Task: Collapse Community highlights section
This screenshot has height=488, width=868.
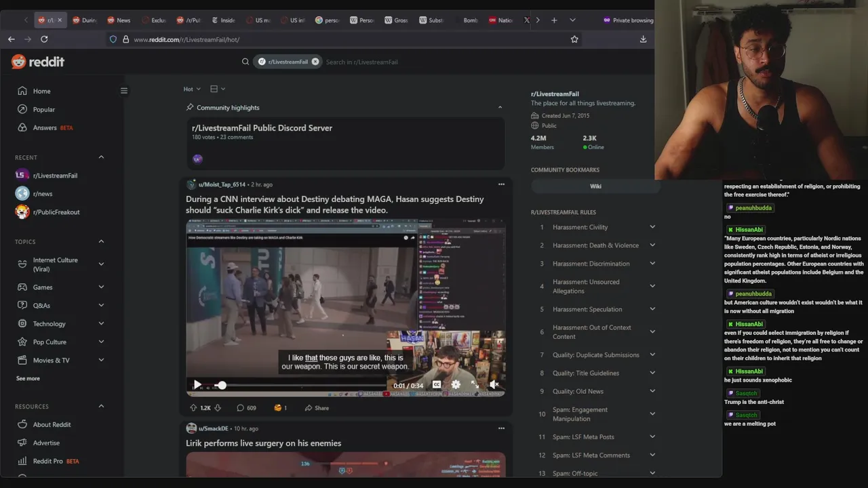Action: 500,107
